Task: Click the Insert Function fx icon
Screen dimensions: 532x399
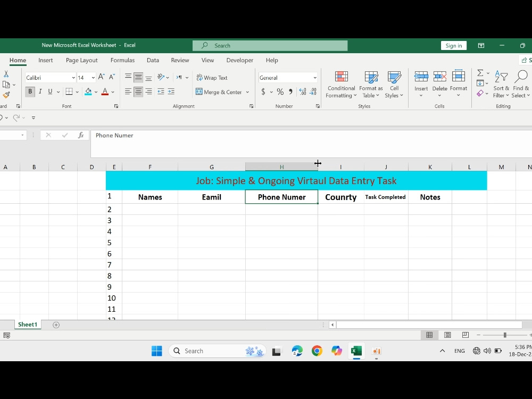Action: click(x=81, y=135)
